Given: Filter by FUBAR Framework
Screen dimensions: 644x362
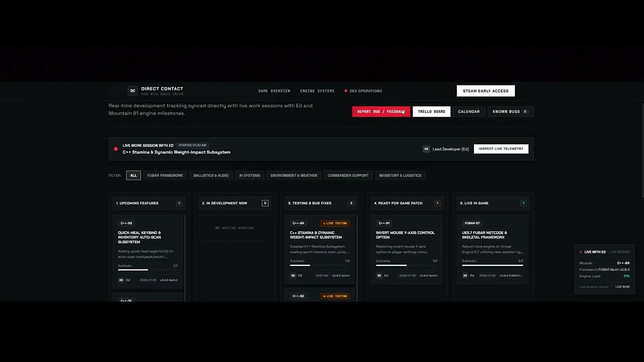Looking at the screenshot, I should [165, 175].
